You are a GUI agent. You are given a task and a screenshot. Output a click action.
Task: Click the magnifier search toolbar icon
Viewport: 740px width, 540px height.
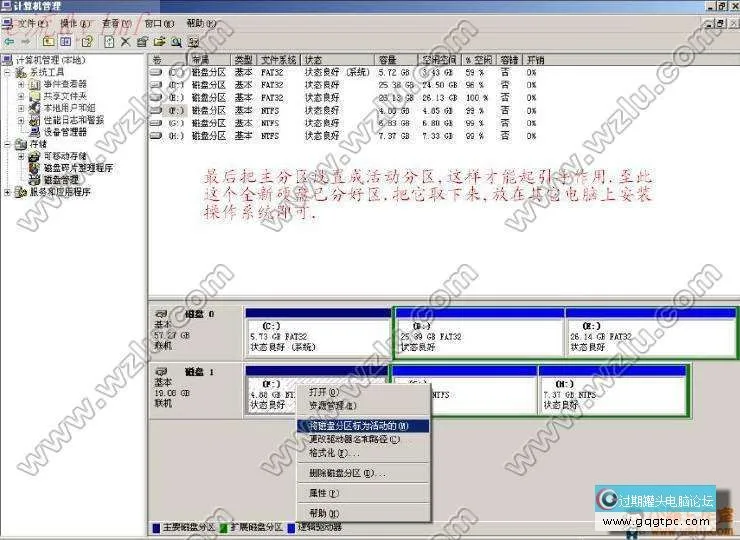point(177,42)
